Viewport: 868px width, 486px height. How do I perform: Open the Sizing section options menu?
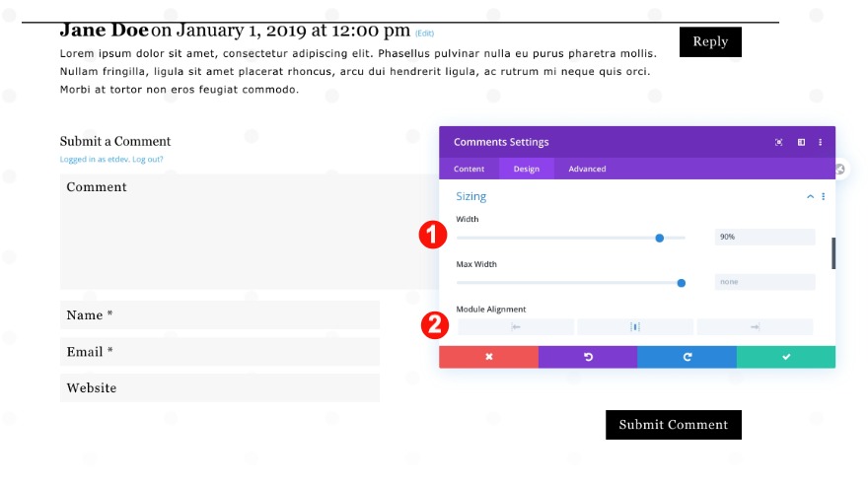[x=824, y=197]
